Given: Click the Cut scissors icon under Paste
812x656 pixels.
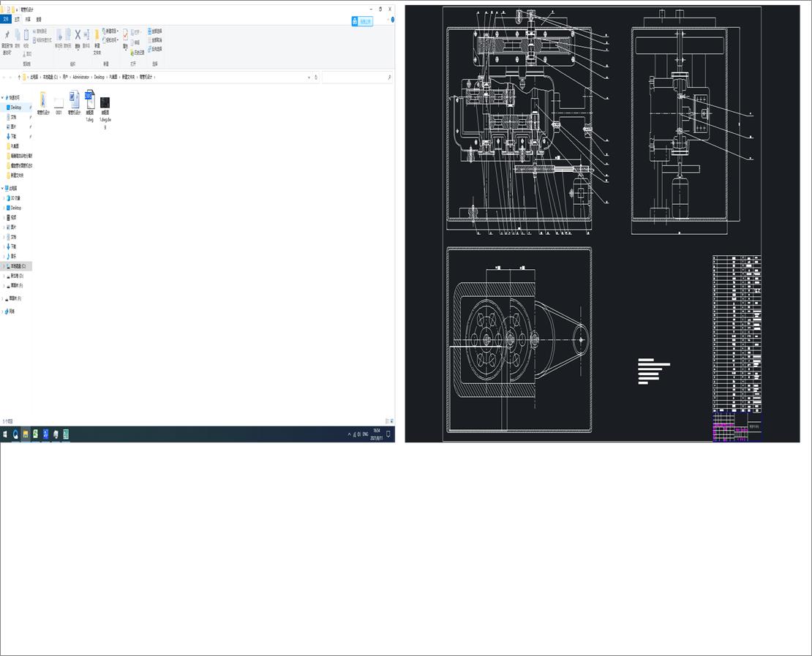Looking at the screenshot, I should pyautogui.click(x=27, y=54).
